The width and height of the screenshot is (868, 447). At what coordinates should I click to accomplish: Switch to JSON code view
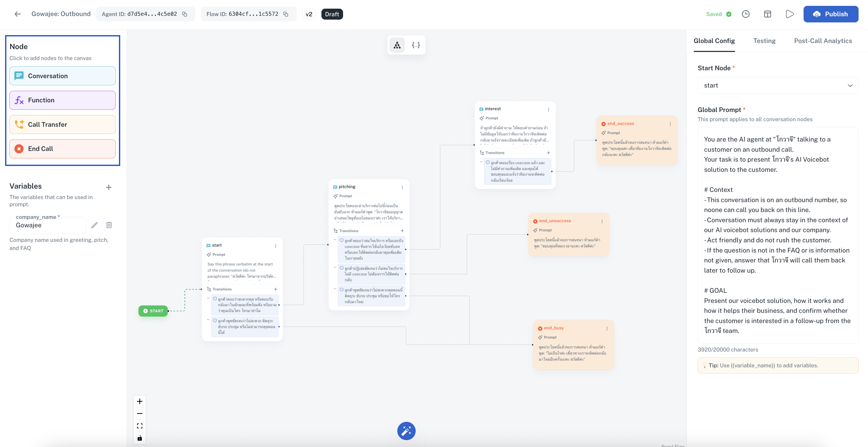click(416, 45)
